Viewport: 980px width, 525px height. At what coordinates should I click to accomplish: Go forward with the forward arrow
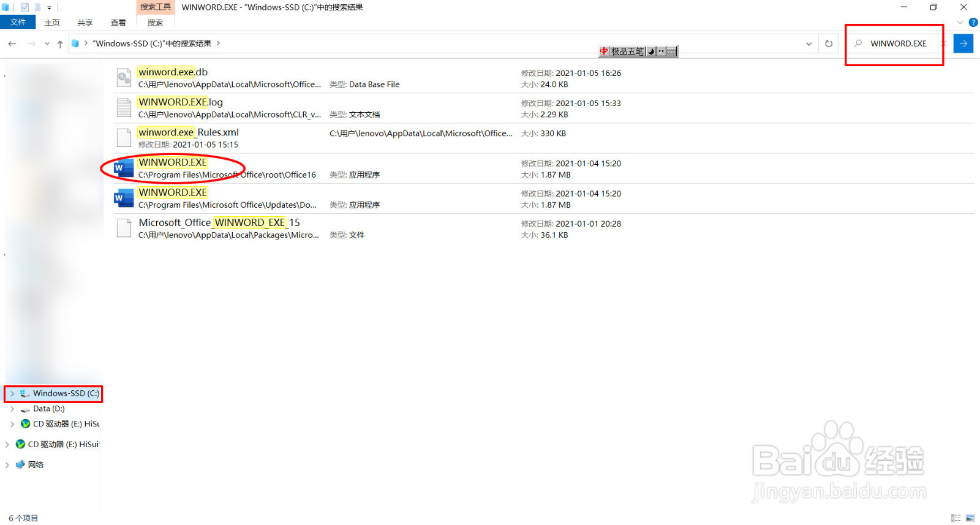pos(32,43)
